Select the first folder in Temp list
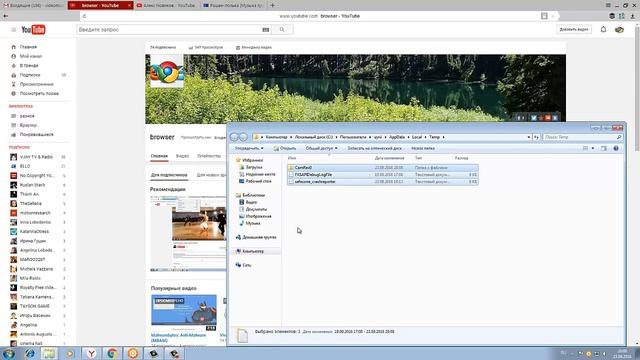 (x=382, y=168)
